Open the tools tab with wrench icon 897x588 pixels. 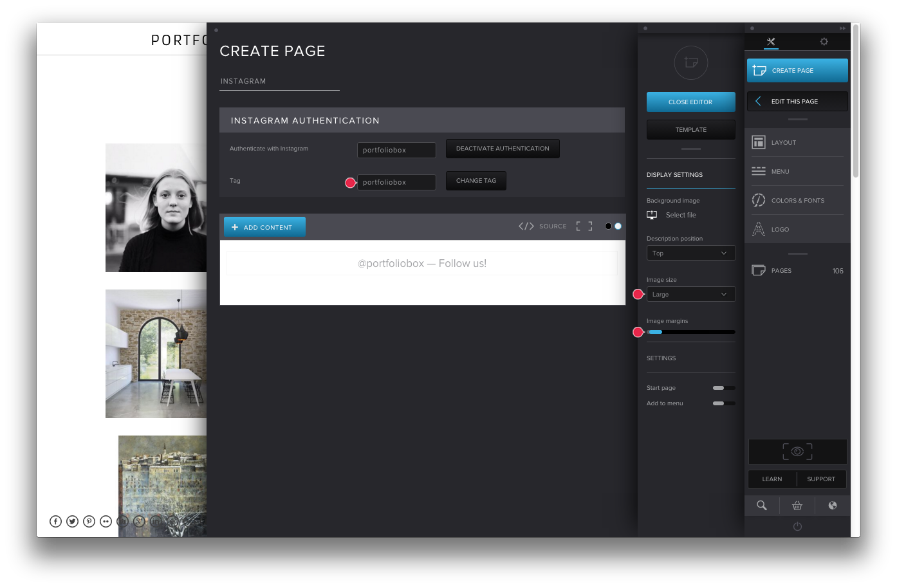tap(771, 42)
